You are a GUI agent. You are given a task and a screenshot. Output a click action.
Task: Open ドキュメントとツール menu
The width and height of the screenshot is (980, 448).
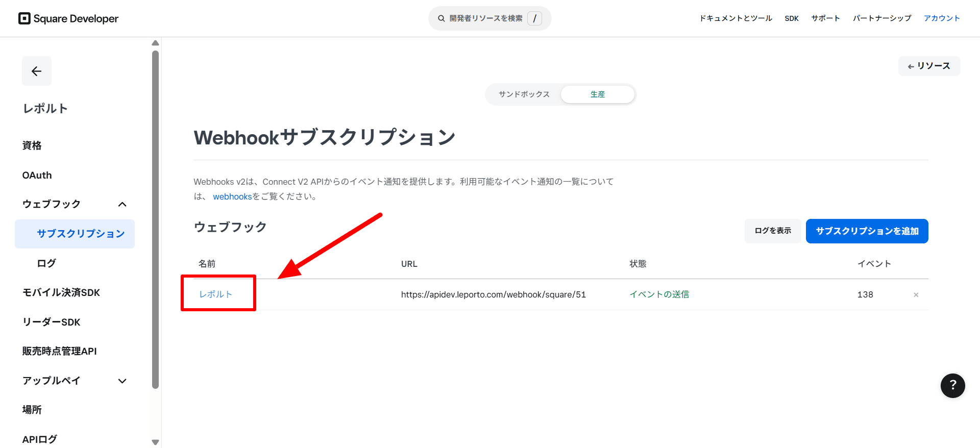[736, 18]
